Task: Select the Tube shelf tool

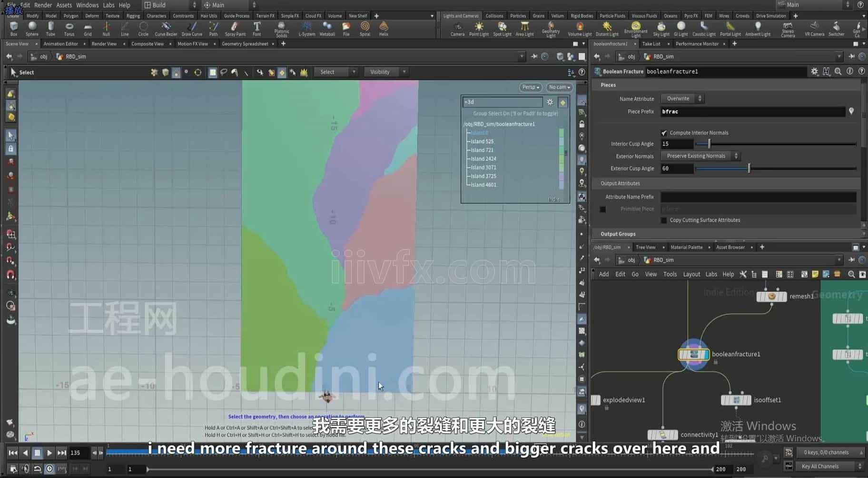Action: [x=50, y=29]
